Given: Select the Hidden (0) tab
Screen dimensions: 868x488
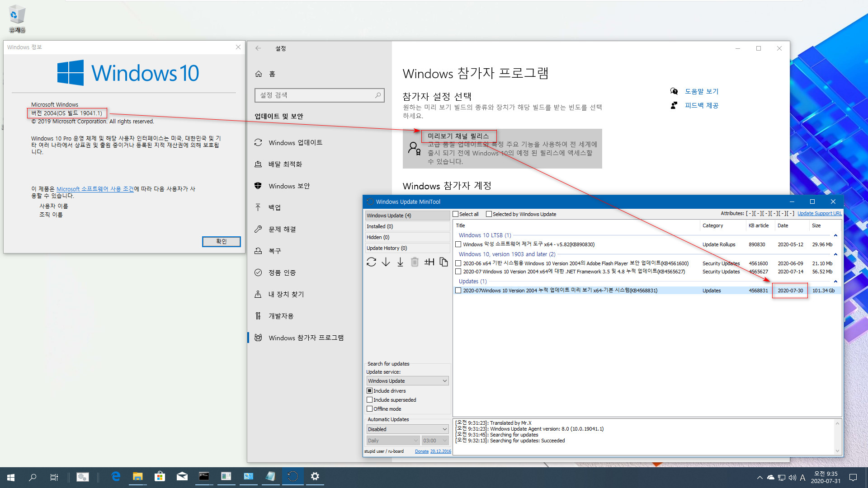Looking at the screenshot, I should click(x=407, y=237).
